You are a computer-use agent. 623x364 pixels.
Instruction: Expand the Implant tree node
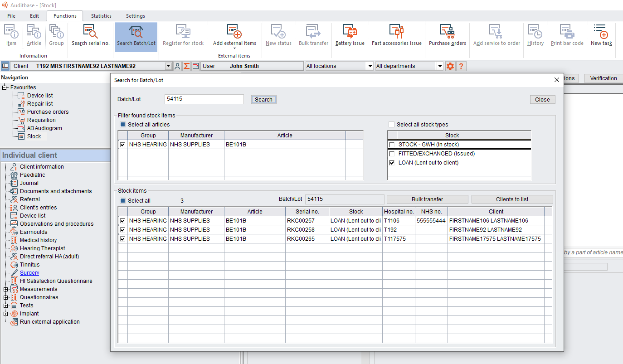pos(5,314)
